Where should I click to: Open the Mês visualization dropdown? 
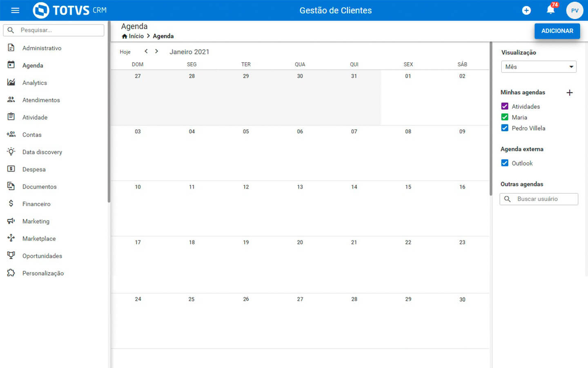pyautogui.click(x=539, y=67)
